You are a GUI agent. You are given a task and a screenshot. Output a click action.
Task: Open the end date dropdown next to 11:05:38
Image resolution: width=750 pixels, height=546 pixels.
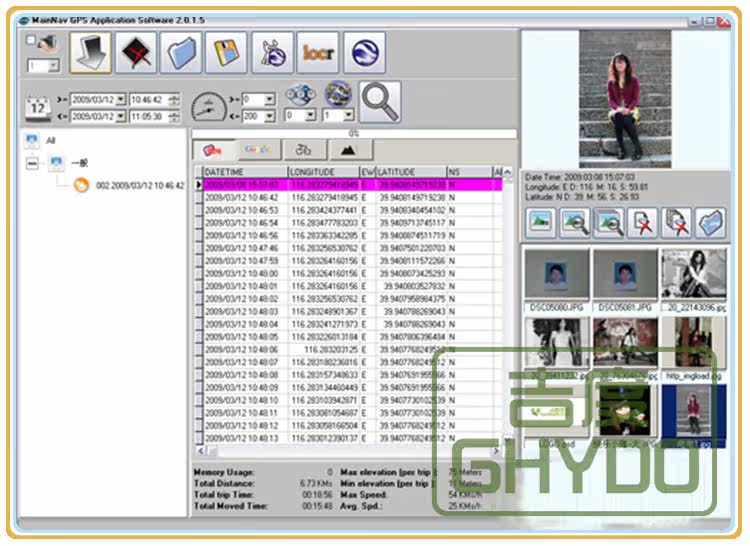coord(121,116)
